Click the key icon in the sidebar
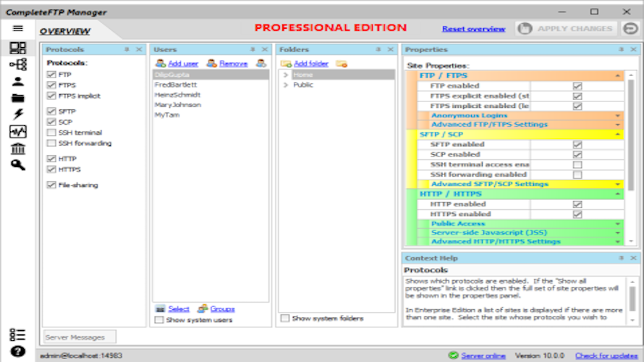644x362 pixels. click(x=18, y=165)
